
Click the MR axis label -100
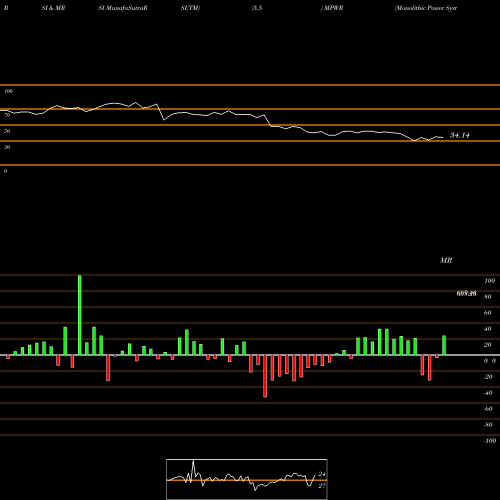pyautogui.click(x=490, y=441)
